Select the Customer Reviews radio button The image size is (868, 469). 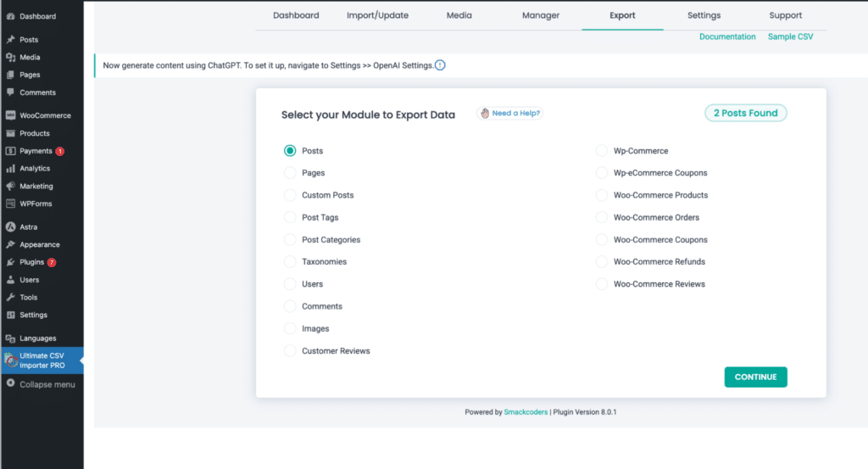coord(290,350)
